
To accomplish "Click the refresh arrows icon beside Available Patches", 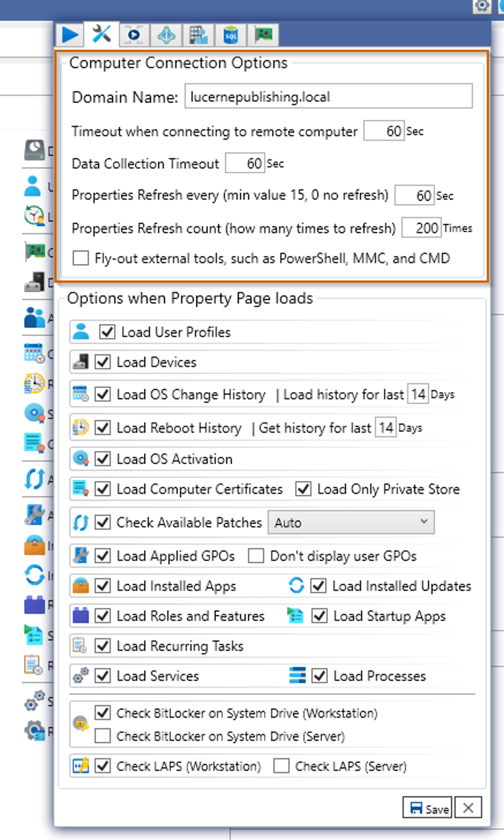I will pos(81,522).
